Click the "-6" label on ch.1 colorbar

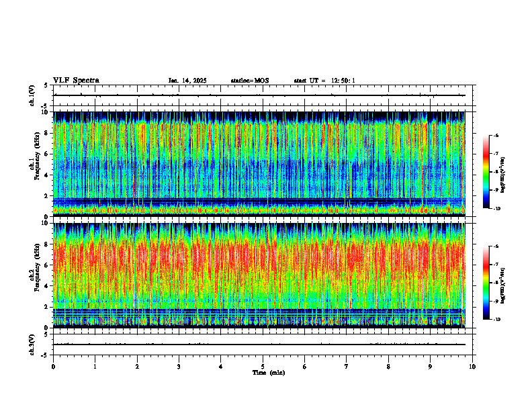coord(496,135)
